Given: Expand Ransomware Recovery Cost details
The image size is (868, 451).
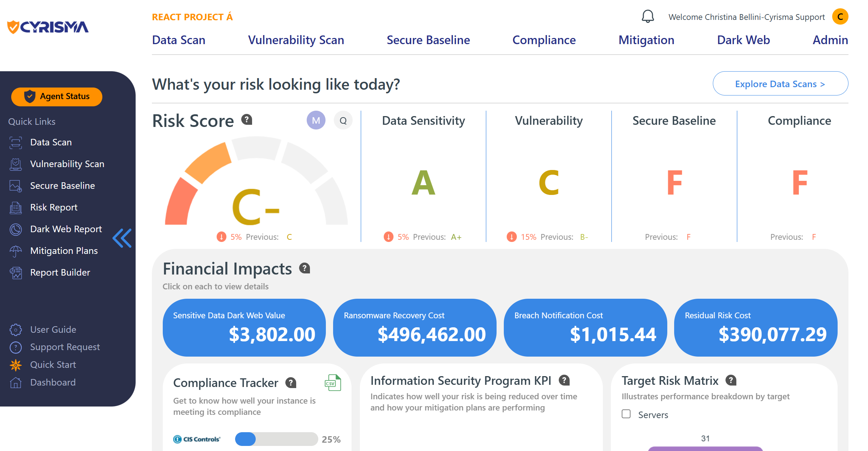Looking at the screenshot, I should click(x=414, y=327).
